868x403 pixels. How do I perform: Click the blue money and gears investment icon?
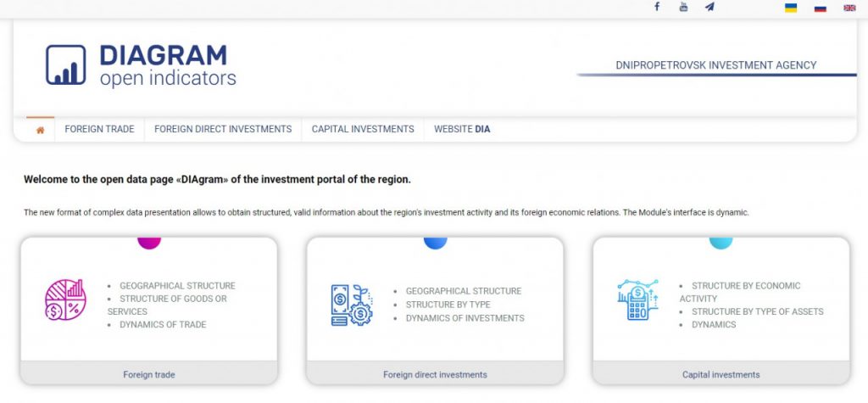click(352, 305)
